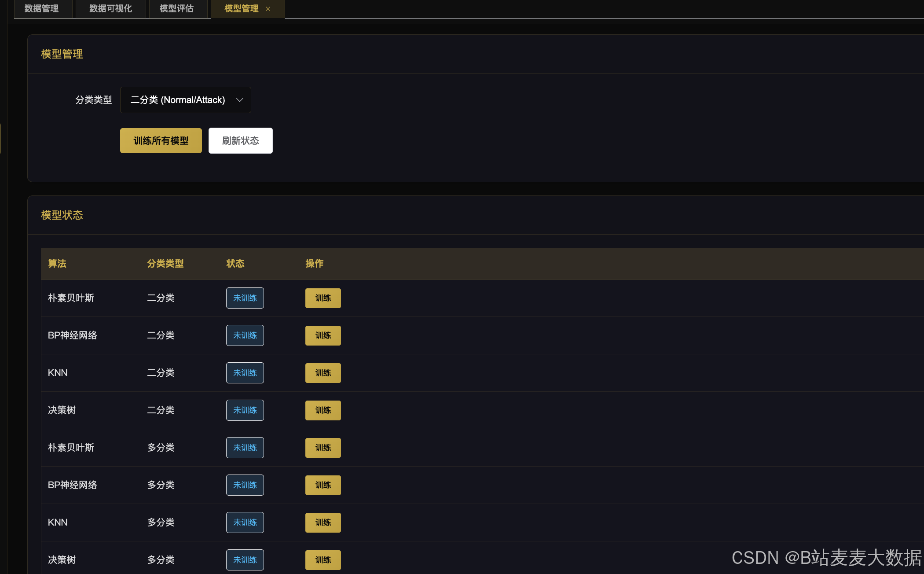Expand the 分类类型 dropdown arrow

[x=240, y=100]
